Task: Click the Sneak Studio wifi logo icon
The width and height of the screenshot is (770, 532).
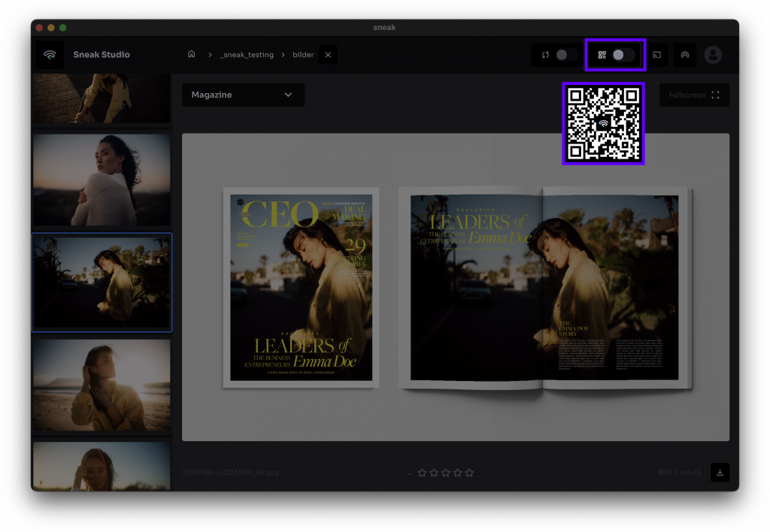Action: pyautogui.click(x=50, y=55)
